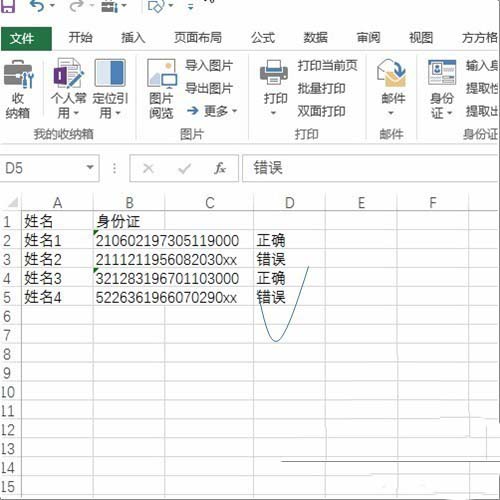The image size is (500, 500).
Task: Click the 导出图片 button
Action: pyautogui.click(x=209, y=88)
